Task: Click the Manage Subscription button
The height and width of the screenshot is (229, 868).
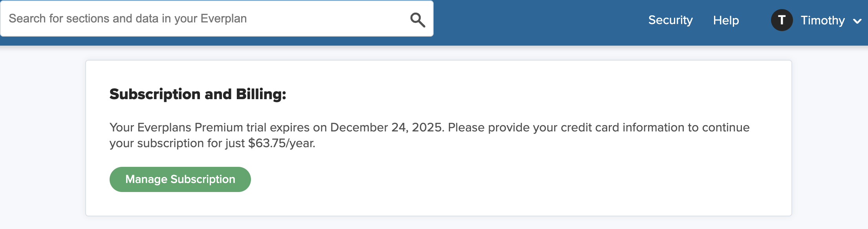Action: coord(180,179)
